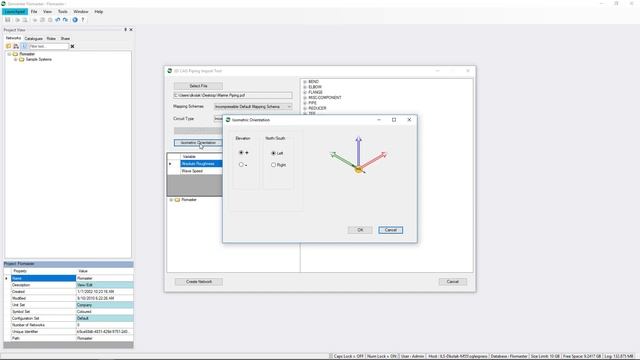640x360 pixels.
Task: Click Caps Lock status bar entry
Action: point(348,356)
